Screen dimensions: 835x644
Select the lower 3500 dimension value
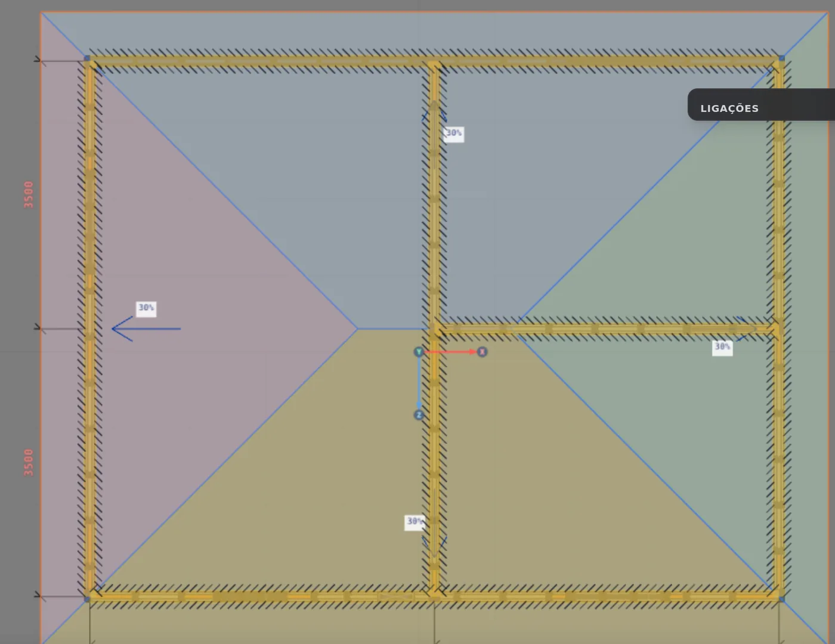[x=29, y=463]
